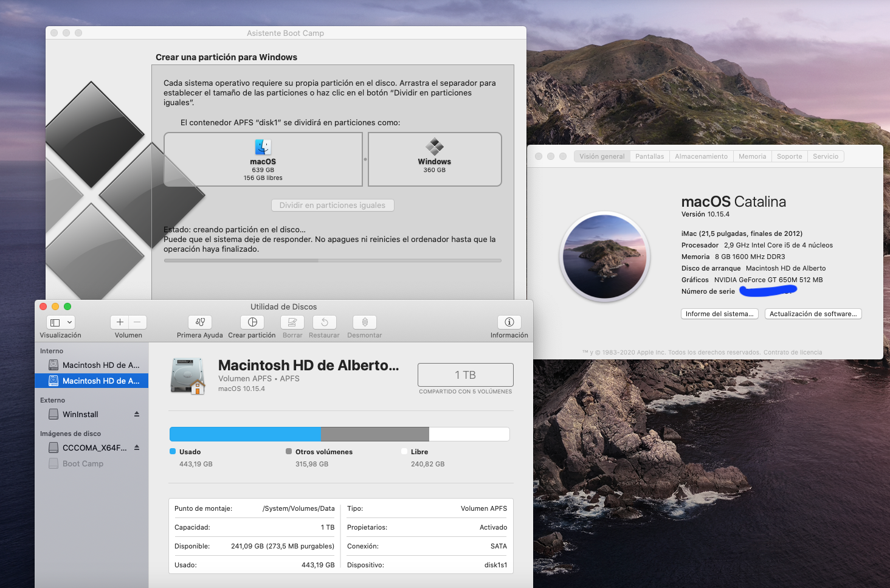Image resolution: width=890 pixels, height=588 pixels.
Task: Click the blue used segment of the storage bar
Action: (245, 434)
